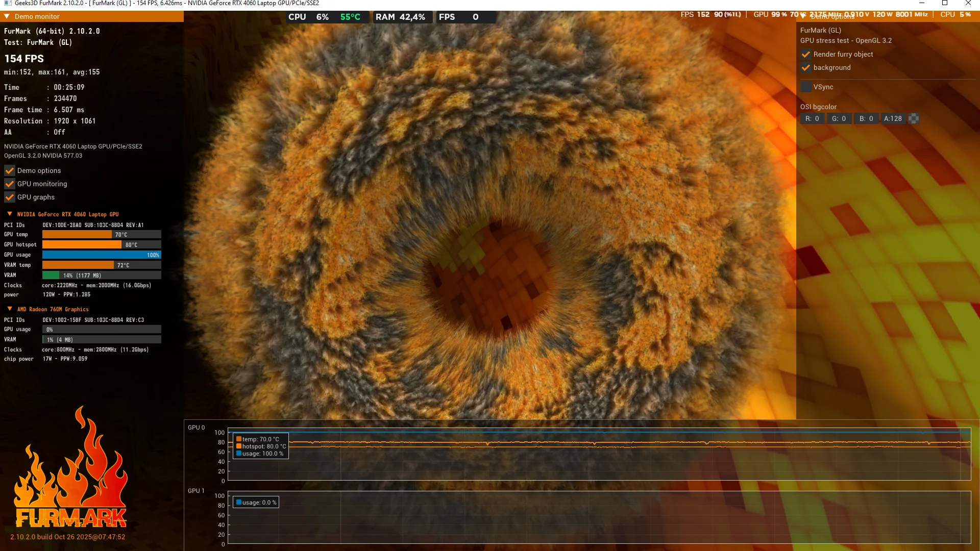
Task: Disable the GPU monitoring checkbox
Action: click(x=10, y=184)
